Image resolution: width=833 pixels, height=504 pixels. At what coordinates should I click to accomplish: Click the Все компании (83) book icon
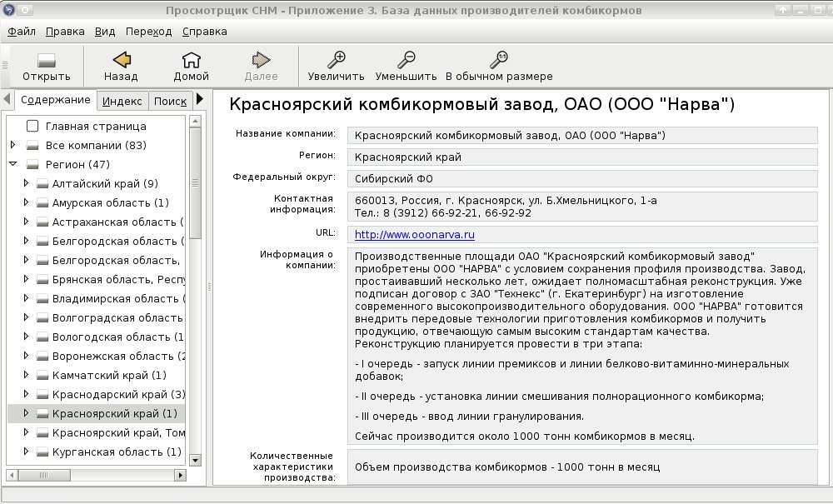(x=32, y=146)
